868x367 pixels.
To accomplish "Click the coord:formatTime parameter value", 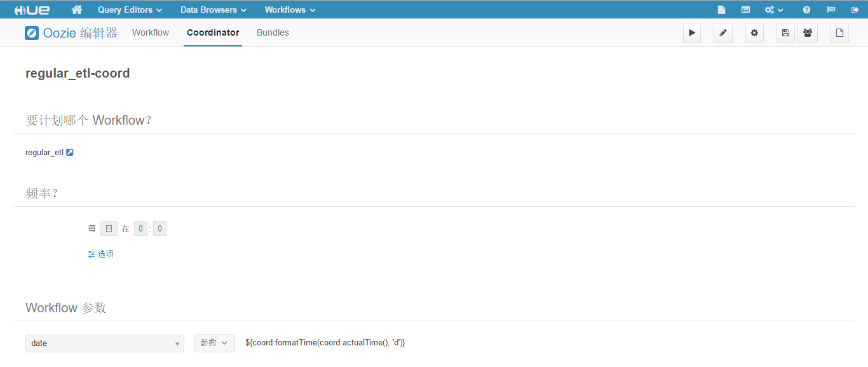I will (x=325, y=343).
